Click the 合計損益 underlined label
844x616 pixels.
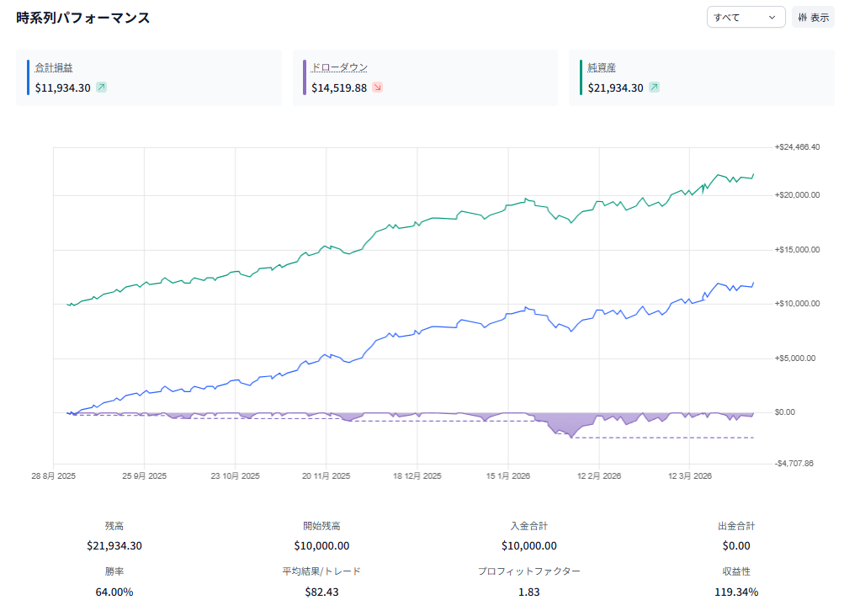coord(53,67)
